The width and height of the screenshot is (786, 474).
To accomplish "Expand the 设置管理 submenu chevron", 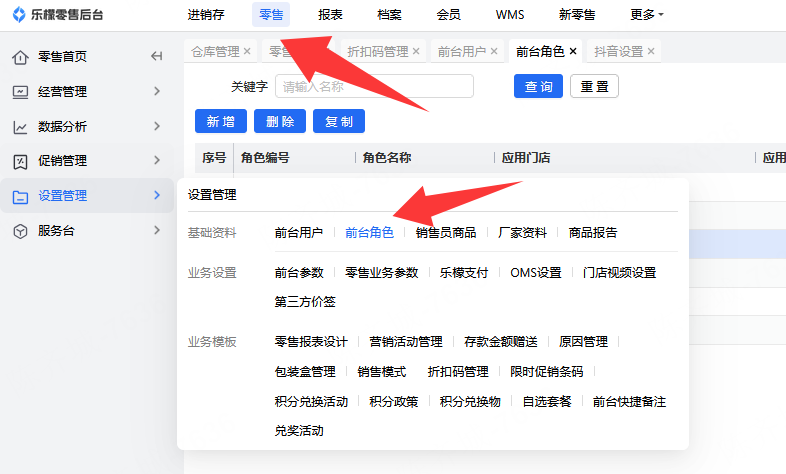I will coord(157,195).
